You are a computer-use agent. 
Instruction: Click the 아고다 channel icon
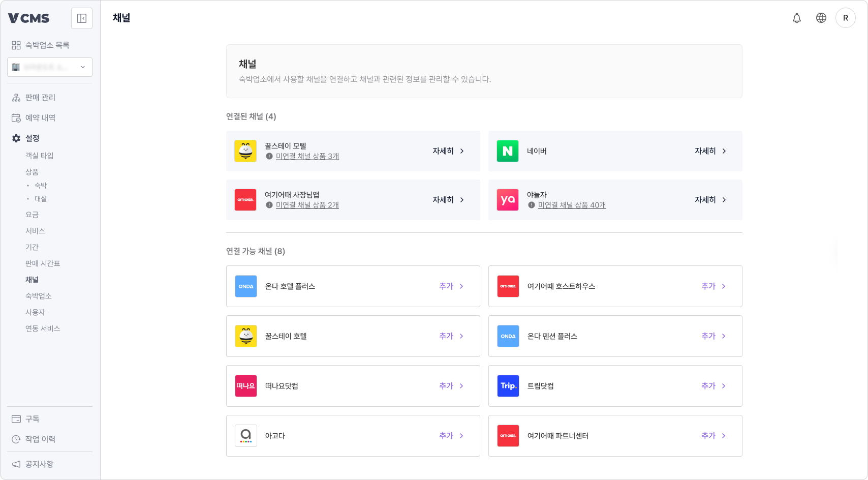click(x=245, y=436)
